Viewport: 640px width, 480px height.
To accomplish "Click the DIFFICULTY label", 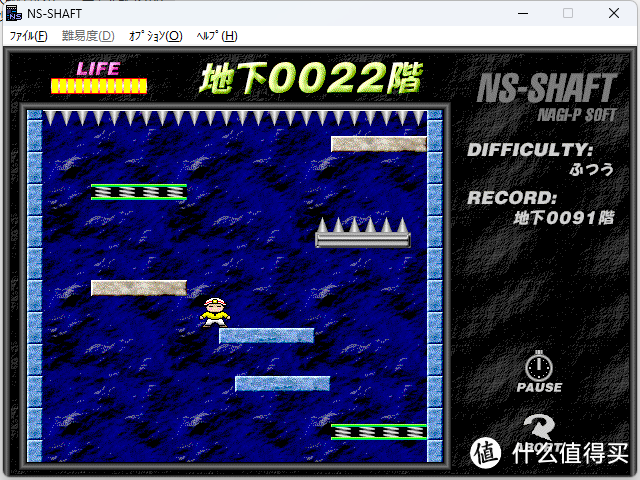I will click(530, 150).
